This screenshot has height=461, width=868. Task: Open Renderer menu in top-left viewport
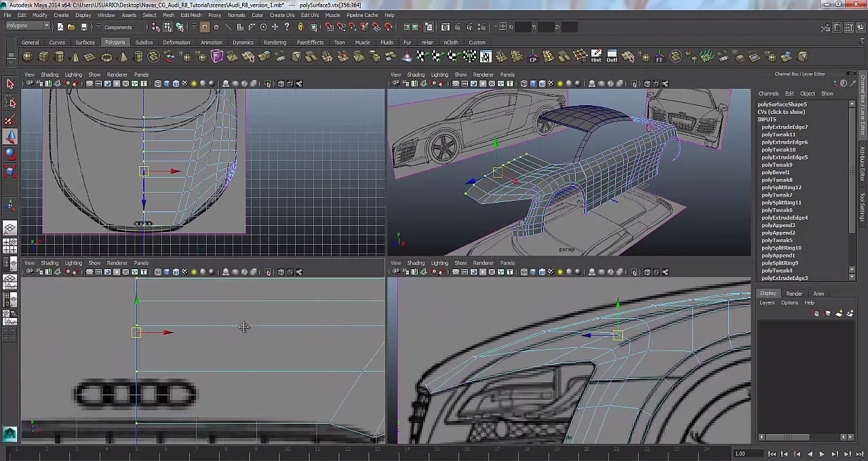tap(117, 75)
